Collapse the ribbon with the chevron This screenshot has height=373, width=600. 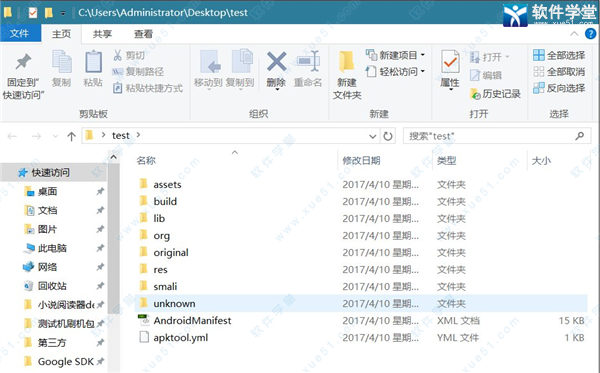574,34
